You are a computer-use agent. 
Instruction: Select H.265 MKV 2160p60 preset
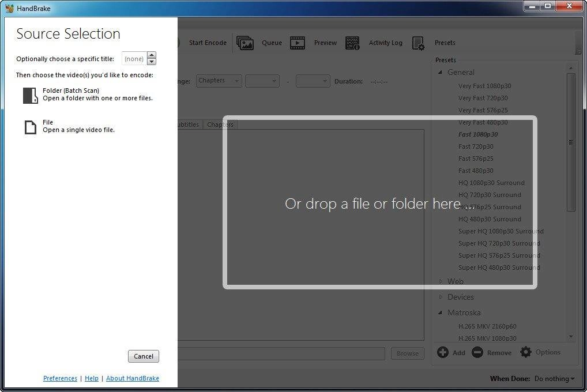tap(487, 326)
